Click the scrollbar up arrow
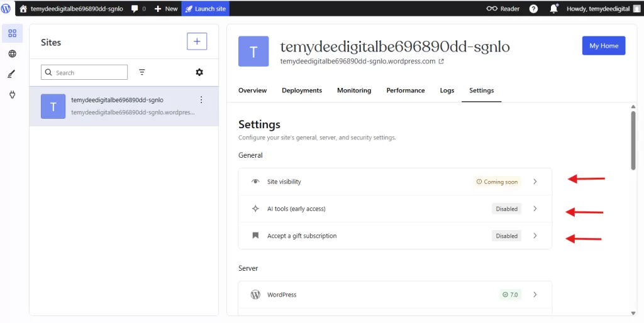The image size is (644, 323). coord(633,106)
